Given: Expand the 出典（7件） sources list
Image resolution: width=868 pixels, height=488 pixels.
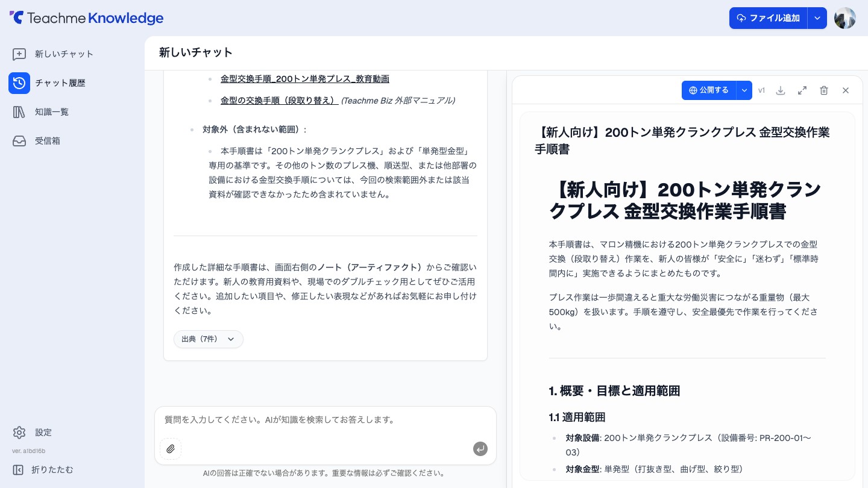Looking at the screenshot, I should tap(209, 339).
